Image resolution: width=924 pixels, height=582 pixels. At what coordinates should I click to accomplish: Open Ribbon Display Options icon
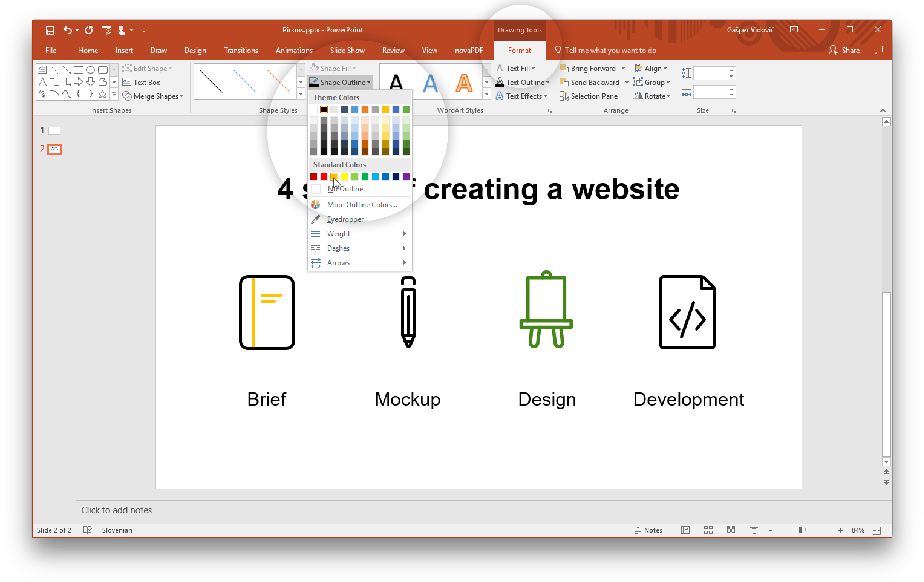794,30
